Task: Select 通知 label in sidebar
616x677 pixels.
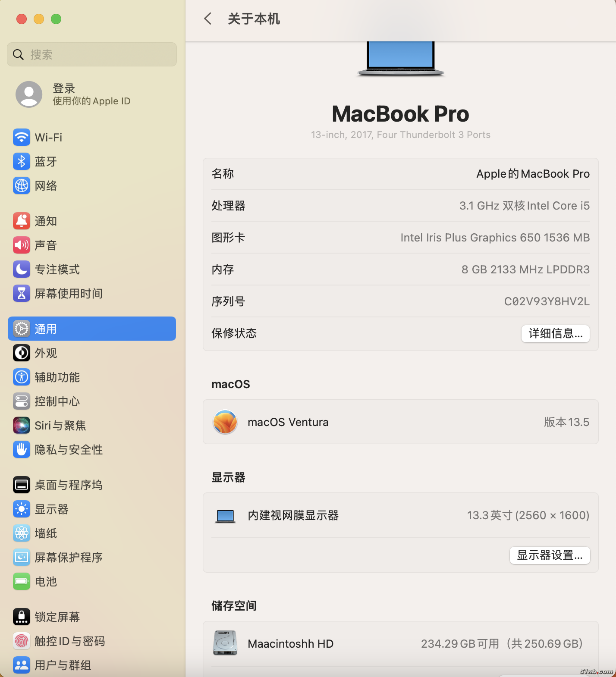Action: tap(46, 221)
